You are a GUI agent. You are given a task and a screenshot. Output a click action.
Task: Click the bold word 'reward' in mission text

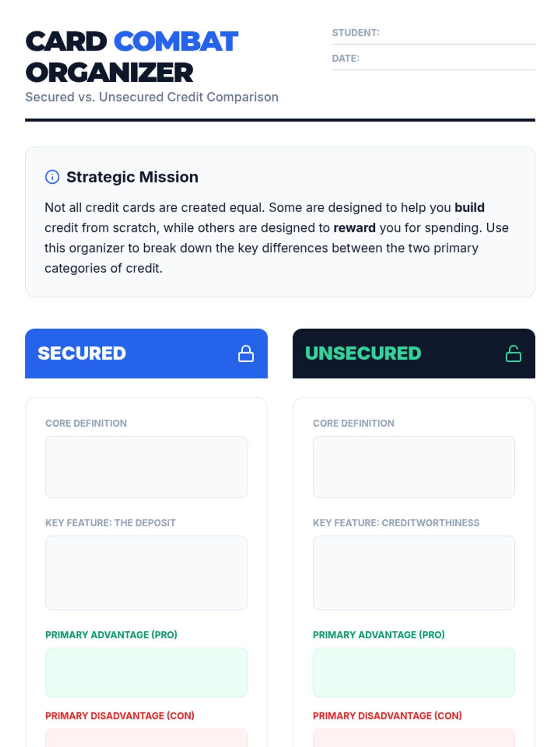click(x=354, y=228)
